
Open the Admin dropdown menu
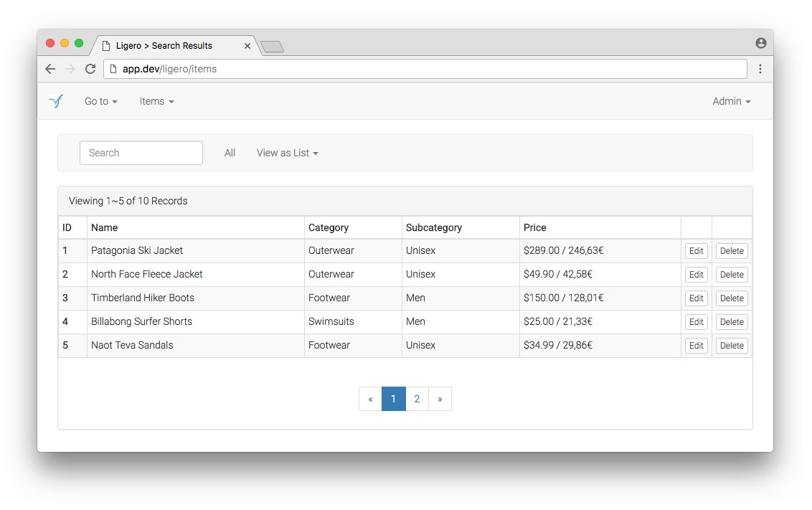coord(731,101)
